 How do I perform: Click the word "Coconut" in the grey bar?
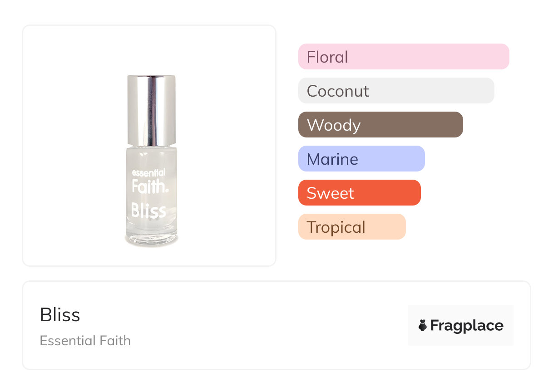click(x=338, y=91)
